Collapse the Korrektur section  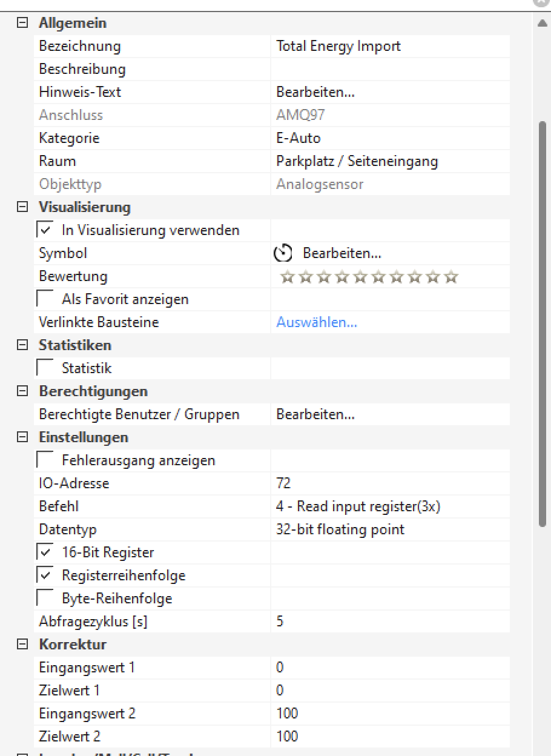click(22, 645)
